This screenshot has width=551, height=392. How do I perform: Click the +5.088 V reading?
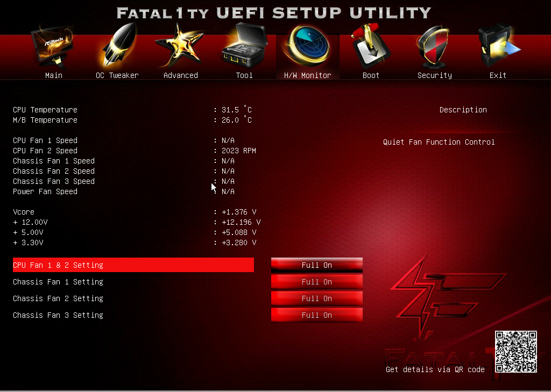click(239, 232)
